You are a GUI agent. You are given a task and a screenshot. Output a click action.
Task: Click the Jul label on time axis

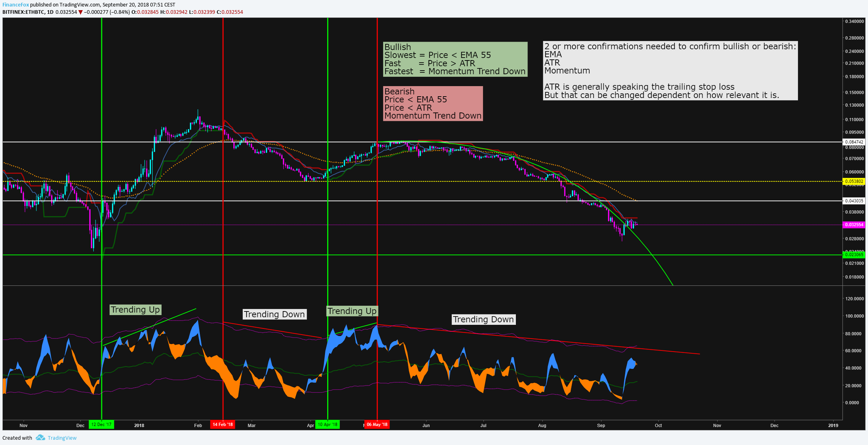[x=483, y=426]
